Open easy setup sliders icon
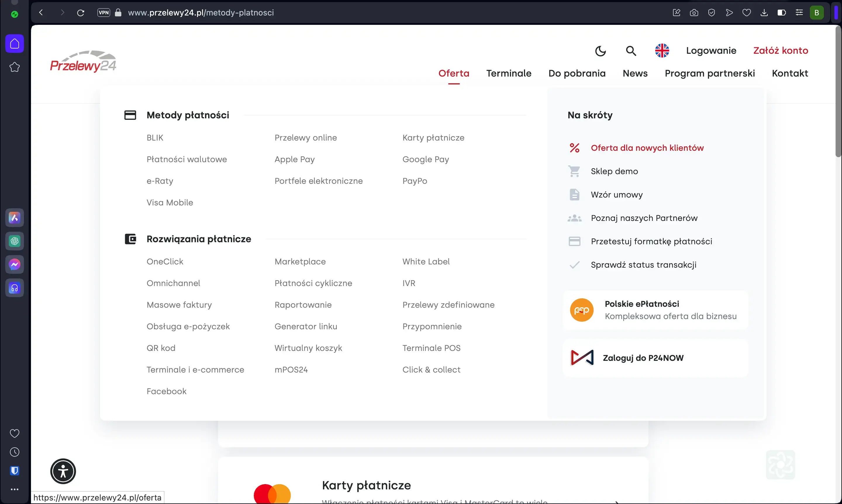The width and height of the screenshot is (842, 504). point(799,13)
